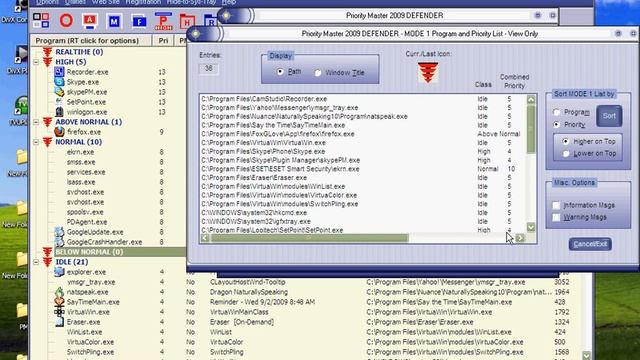Click the blue 'F' window toolbar icon
The height and width of the screenshot is (360, 640).
click(x=139, y=21)
